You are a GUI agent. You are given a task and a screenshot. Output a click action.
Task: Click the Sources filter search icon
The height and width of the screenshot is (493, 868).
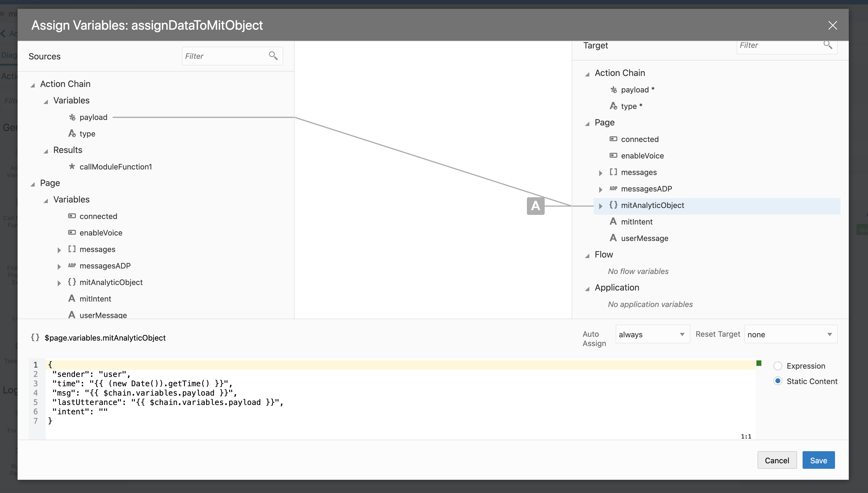[273, 56]
